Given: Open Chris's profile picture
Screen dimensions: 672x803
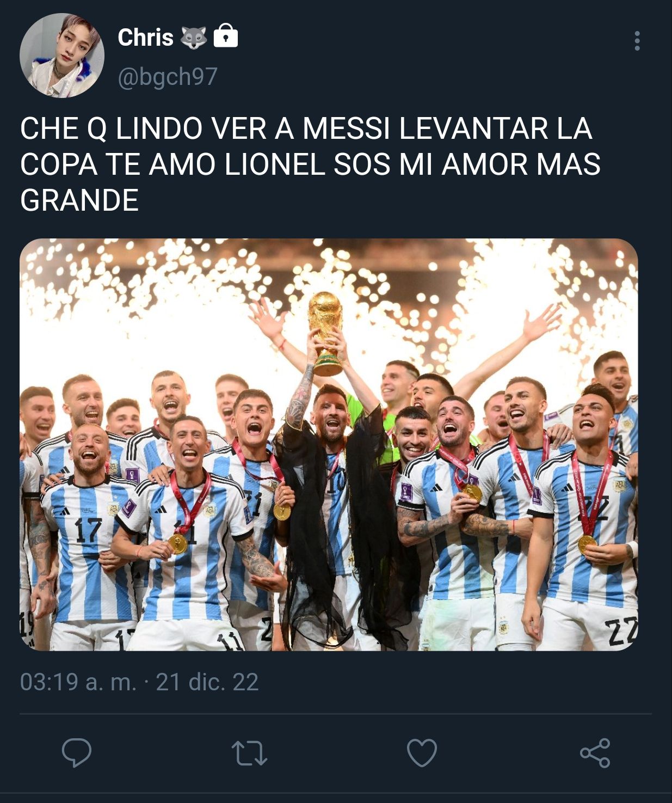Looking at the screenshot, I should click(61, 56).
